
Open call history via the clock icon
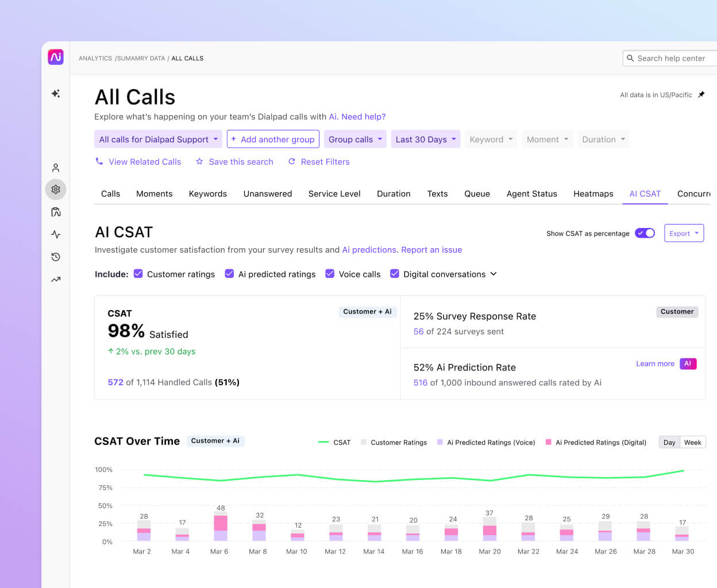[55, 257]
